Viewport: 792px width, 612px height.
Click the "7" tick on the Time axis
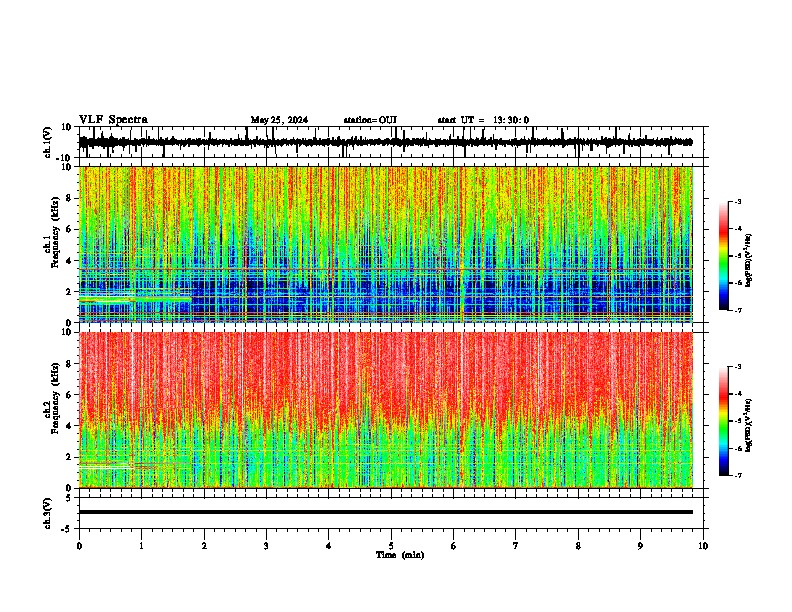coord(516,546)
